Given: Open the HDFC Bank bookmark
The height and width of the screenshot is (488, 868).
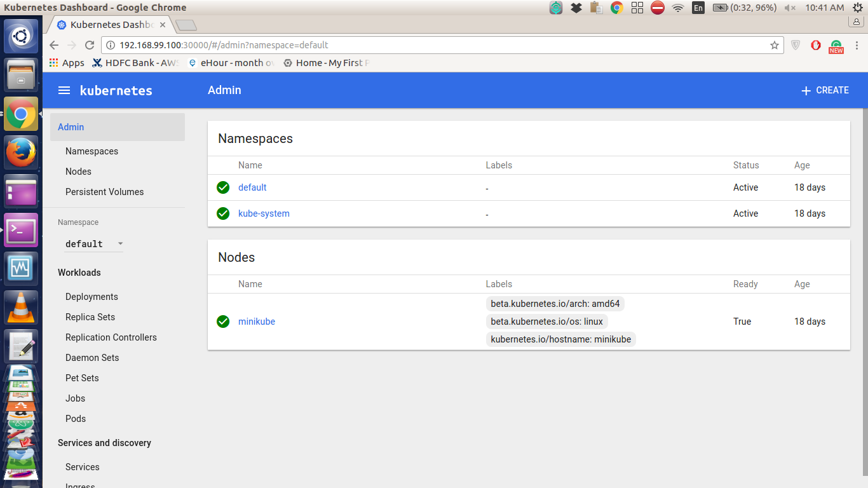Looking at the screenshot, I should coord(137,63).
